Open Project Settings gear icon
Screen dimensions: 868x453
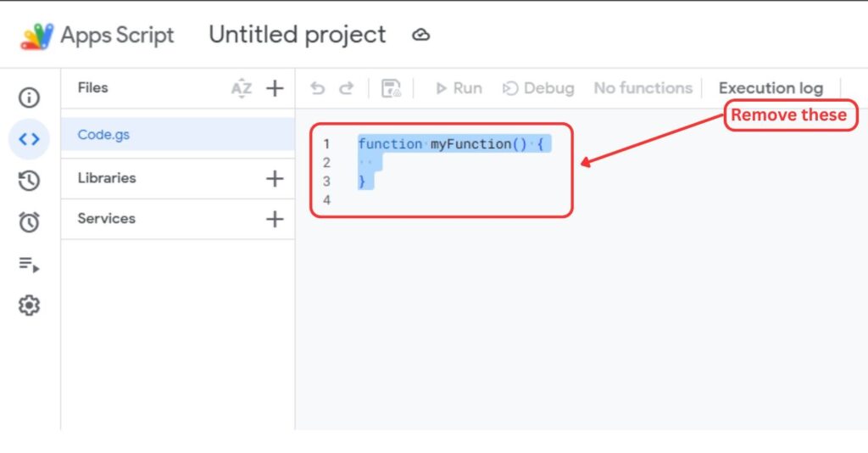(x=30, y=305)
